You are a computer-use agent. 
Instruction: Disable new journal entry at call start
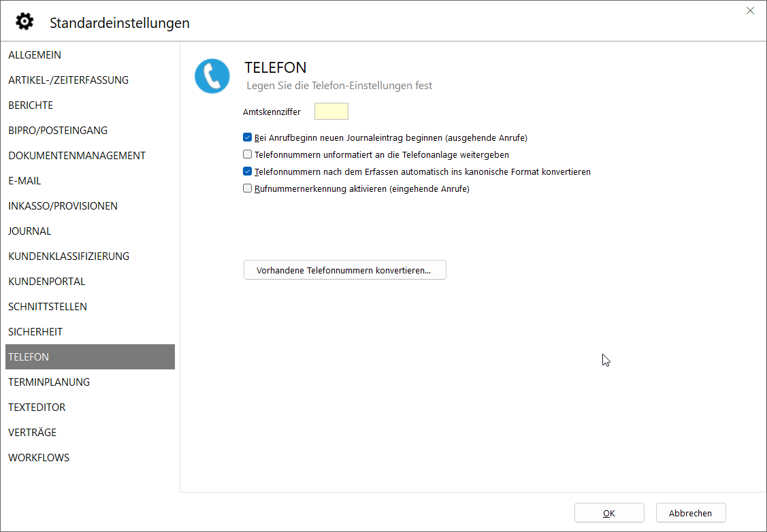point(248,137)
